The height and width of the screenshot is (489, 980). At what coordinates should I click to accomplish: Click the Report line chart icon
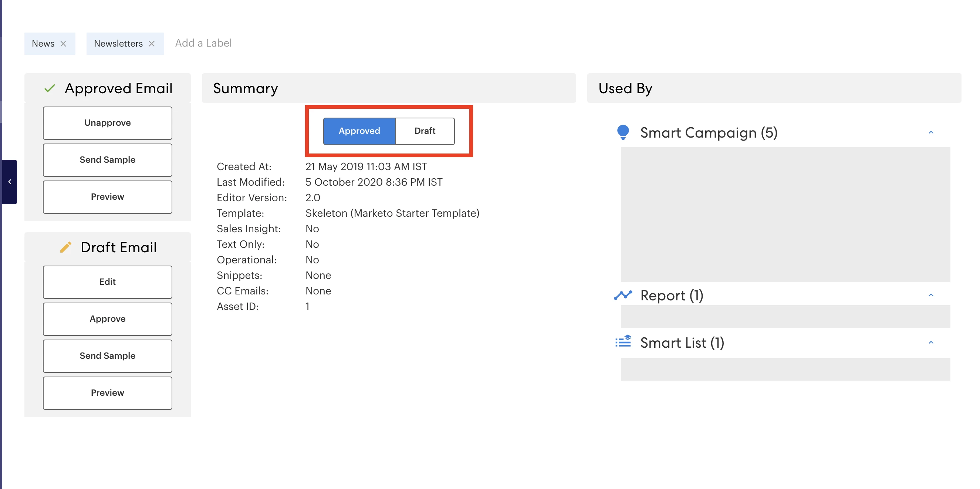click(x=623, y=295)
